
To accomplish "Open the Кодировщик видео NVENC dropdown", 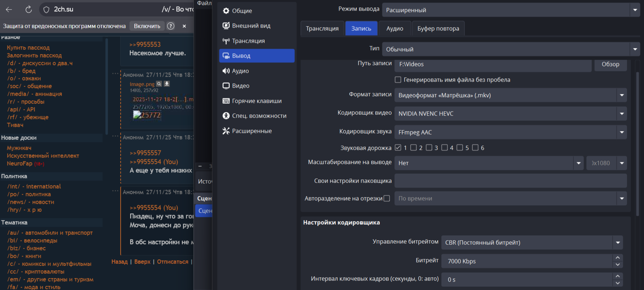I will (x=622, y=114).
